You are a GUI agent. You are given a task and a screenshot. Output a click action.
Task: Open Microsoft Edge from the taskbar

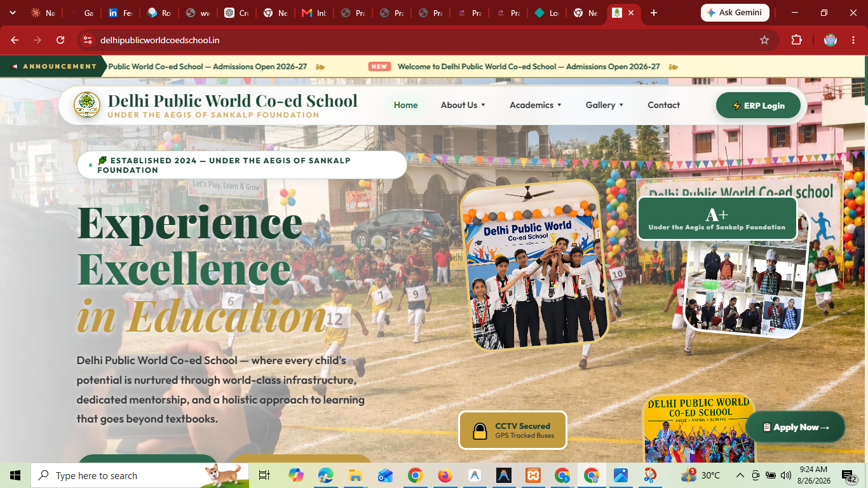pyautogui.click(x=325, y=475)
